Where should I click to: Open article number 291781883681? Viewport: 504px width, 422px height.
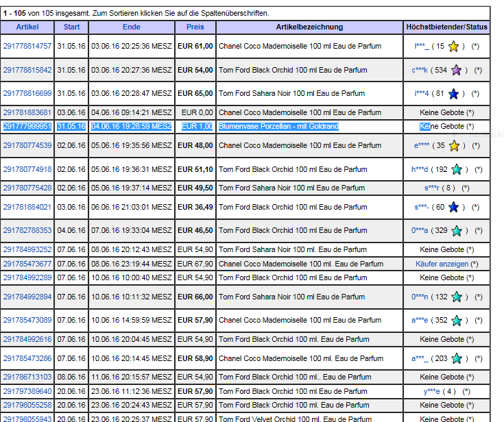pyautogui.click(x=27, y=113)
